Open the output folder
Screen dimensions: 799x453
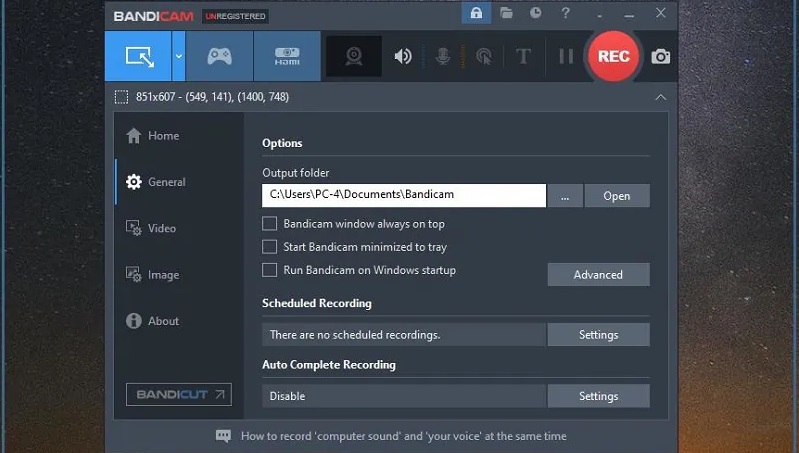[617, 196]
